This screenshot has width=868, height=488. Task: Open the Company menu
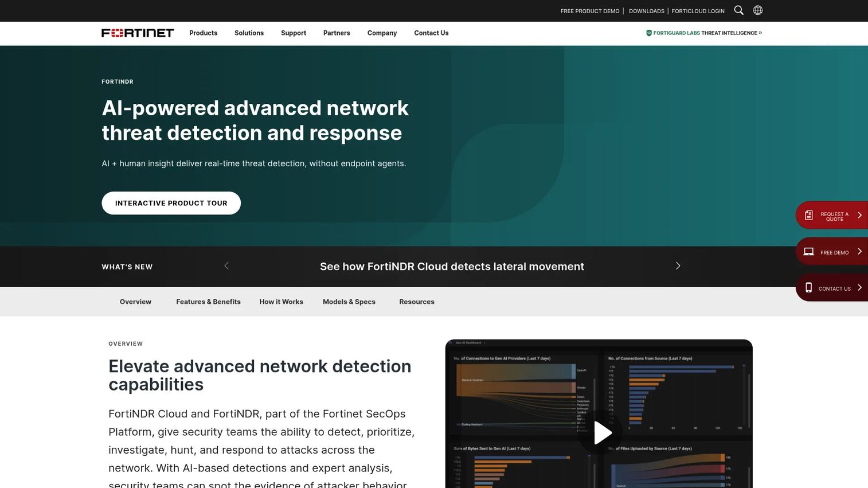382,33
